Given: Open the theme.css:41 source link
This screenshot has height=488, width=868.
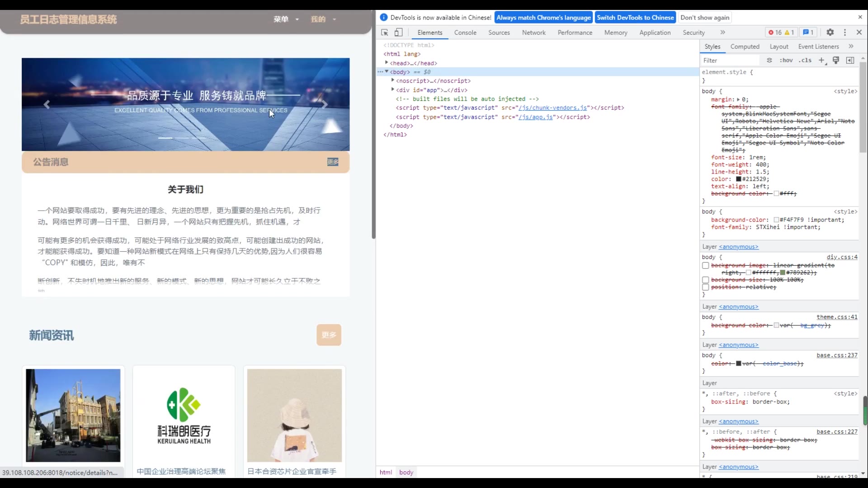Looking at the screenshot, I should coord(837,317).
